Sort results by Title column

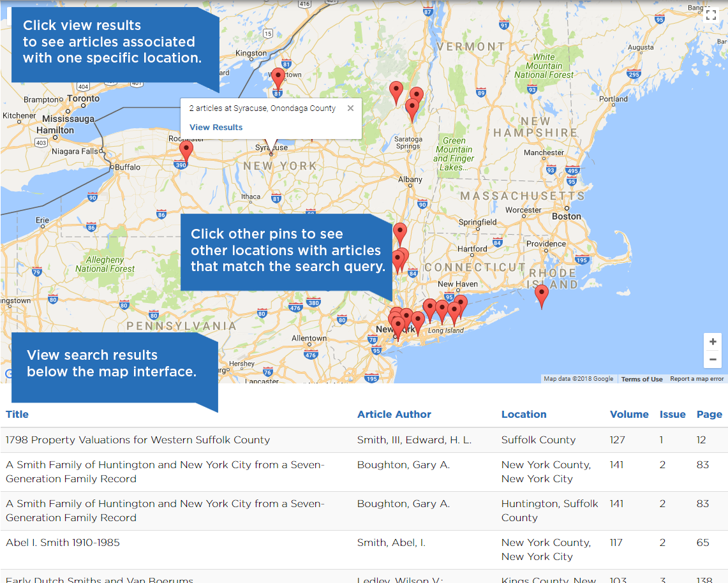coord(17,414)
